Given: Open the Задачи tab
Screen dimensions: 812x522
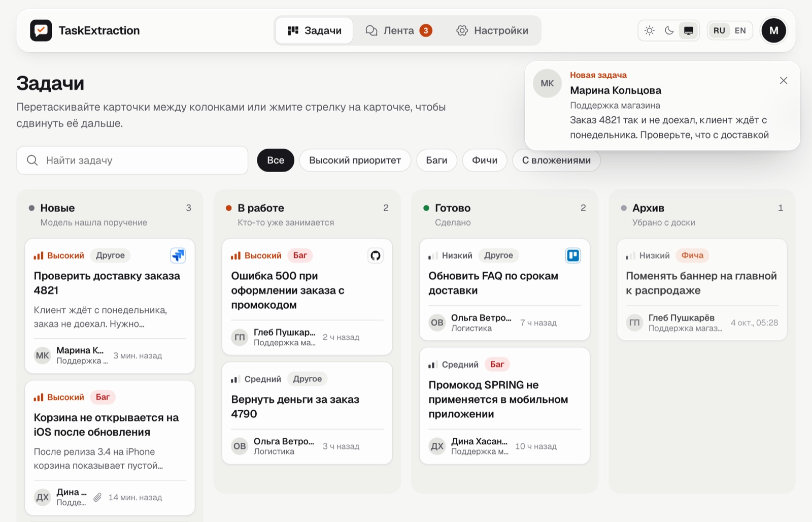Looking at the screenshot, I should [x=314, y=30].
